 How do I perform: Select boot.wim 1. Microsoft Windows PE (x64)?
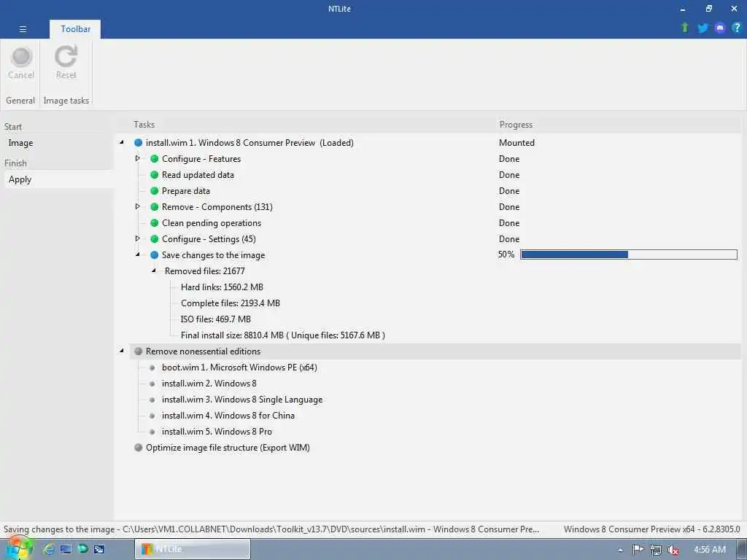coord(239,367)
